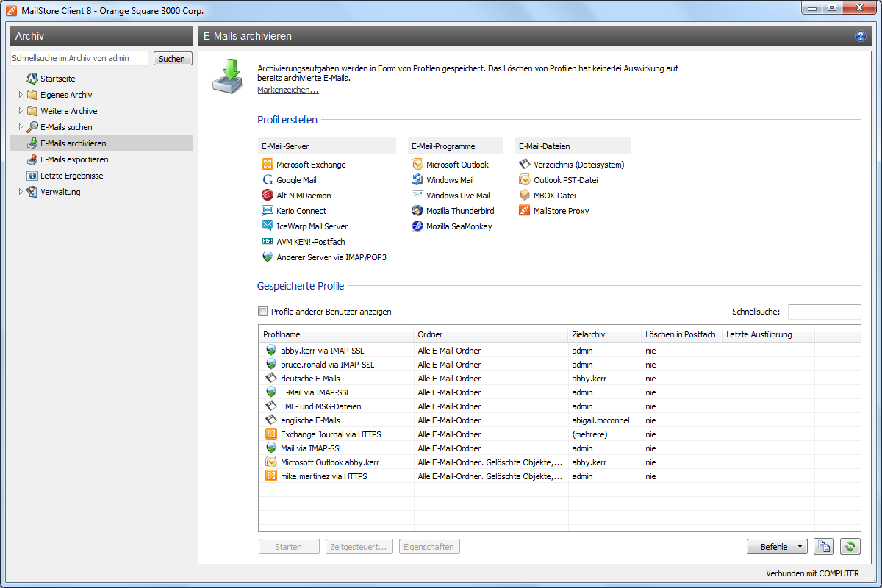Enable 'Profile anderer Benutzer anzeigen' checkbox
This screenshot has width=882, height=588.
(263, 312)
